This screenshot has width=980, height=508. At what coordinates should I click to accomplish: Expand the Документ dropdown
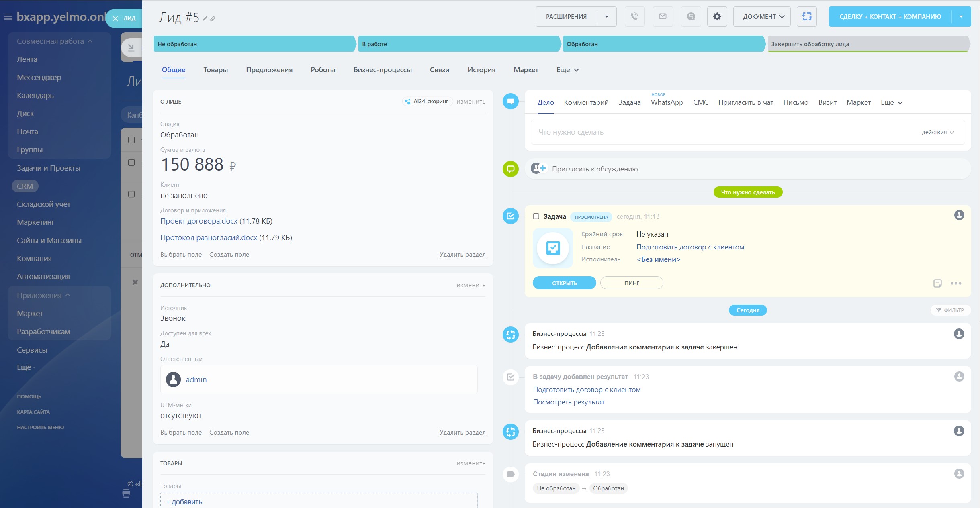pos(762,16)
